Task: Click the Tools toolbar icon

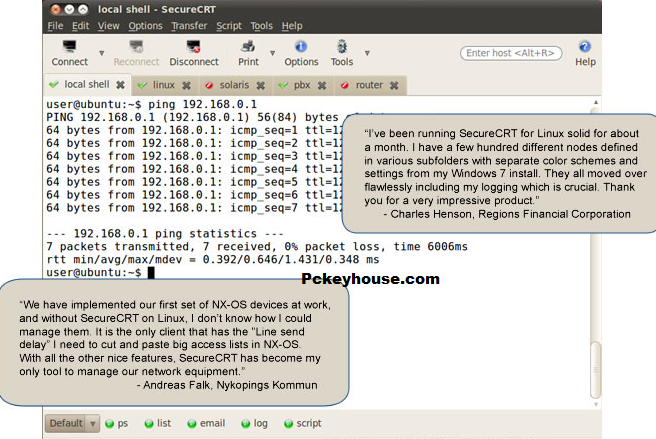Action: click(x=342, y=53)
